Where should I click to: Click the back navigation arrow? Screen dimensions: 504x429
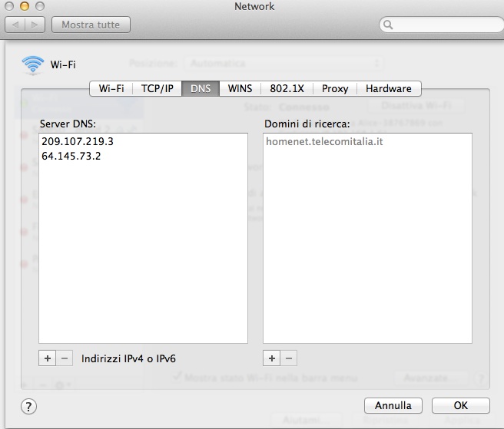[17, 25]
